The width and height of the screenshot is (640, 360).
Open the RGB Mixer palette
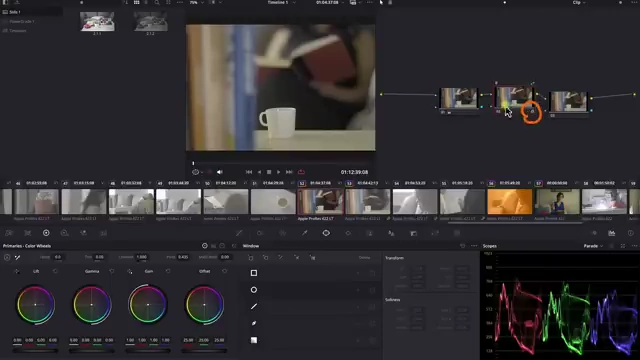84,233
